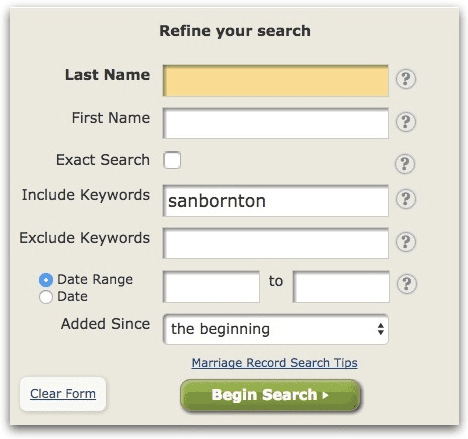Click the help icon beside Last Name
The image size is (468, 439).
click(x=405, y=79)
